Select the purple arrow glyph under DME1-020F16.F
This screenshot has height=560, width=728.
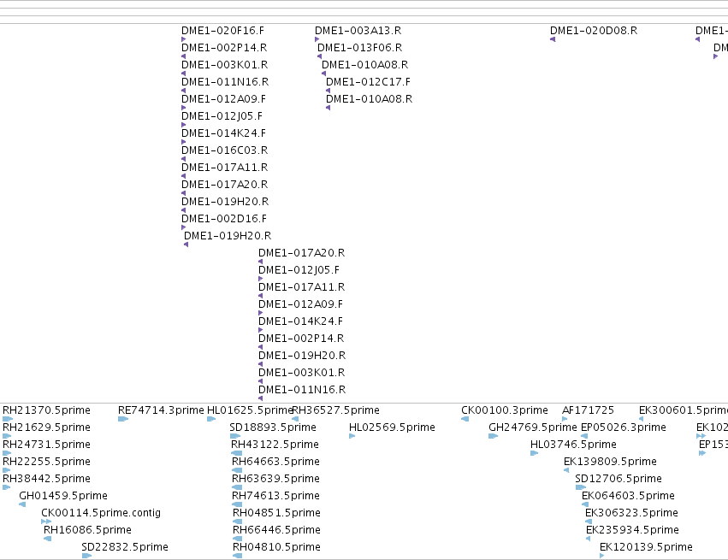click(183, 39)
